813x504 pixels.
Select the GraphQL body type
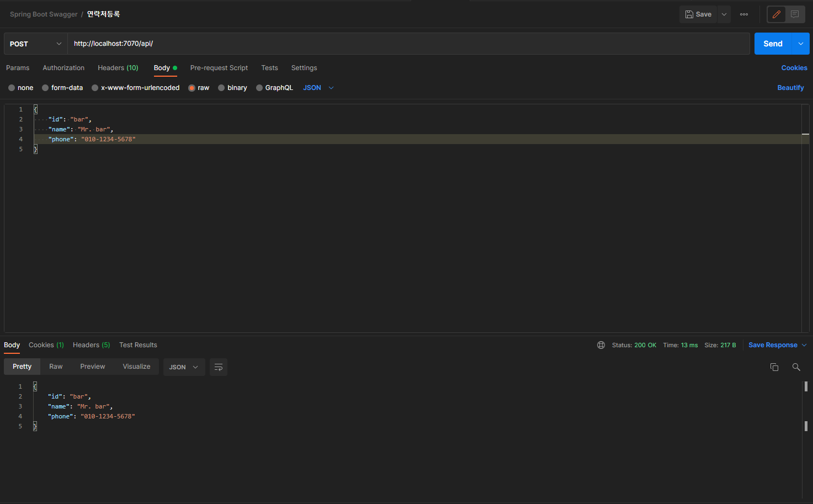[x=274, y=88]
